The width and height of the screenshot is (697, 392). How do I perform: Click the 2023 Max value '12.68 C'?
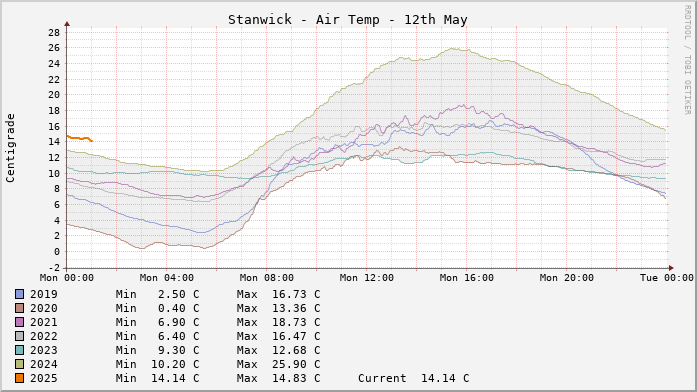(x=296, y=351)
